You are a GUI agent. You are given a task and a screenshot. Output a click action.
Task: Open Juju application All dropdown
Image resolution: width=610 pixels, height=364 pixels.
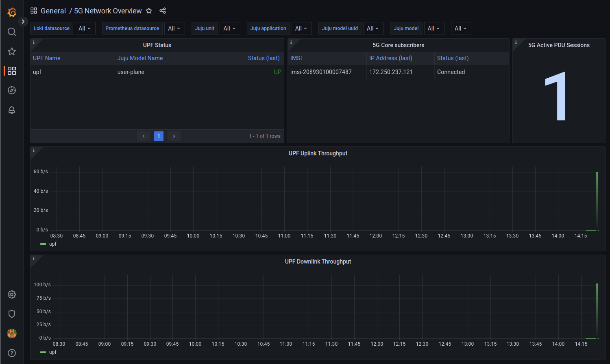coord(301,28)
